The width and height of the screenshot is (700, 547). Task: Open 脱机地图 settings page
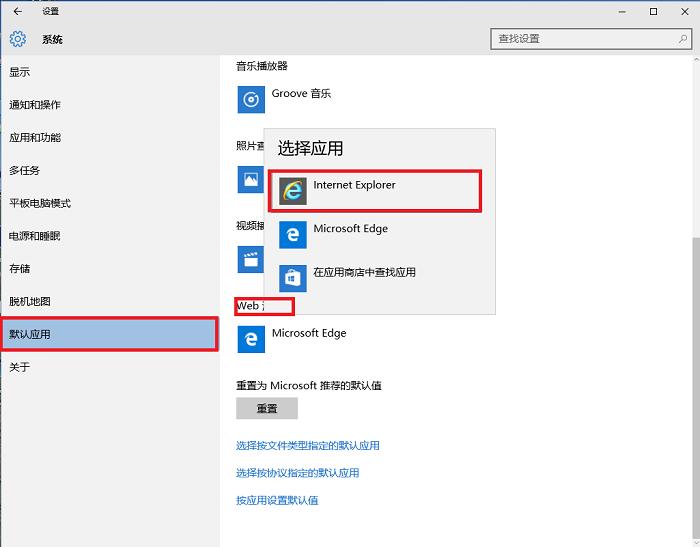click(x=109, y=301)
